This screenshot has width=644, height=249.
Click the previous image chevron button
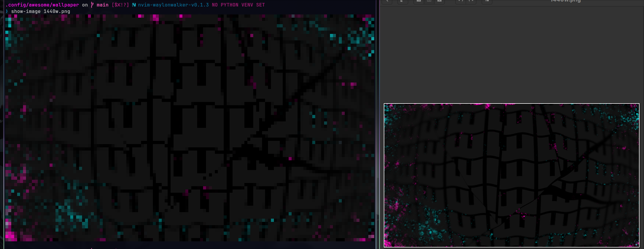point(387,1)
